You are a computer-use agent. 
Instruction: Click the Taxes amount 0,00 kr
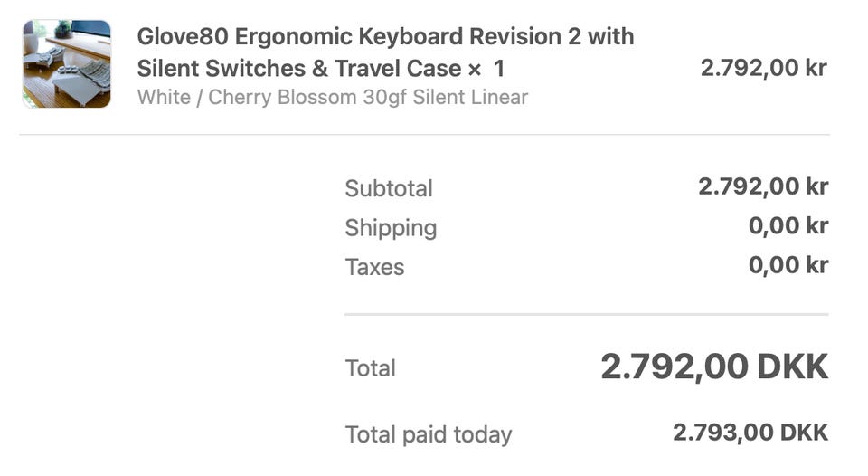coord(788,266)
